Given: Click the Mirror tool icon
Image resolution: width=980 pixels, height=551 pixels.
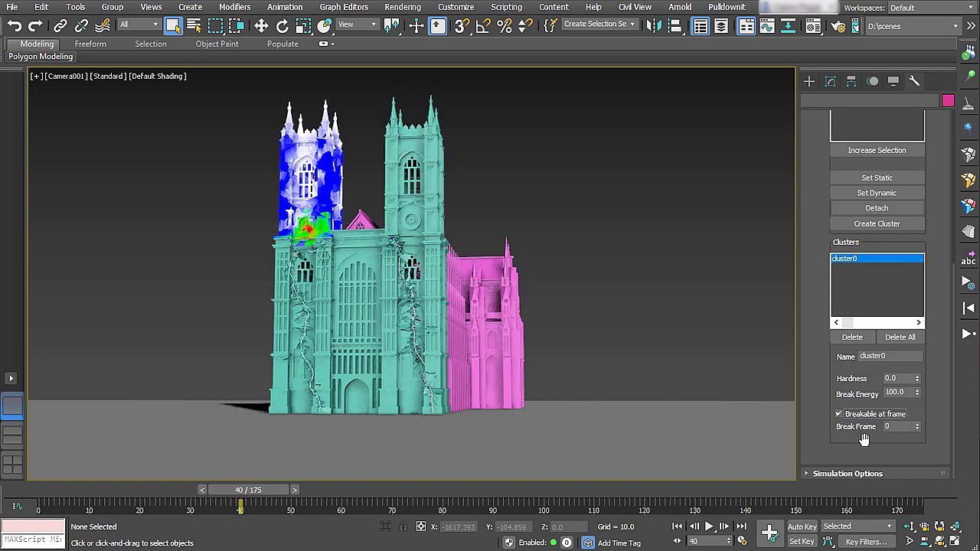Looking at the screenshot, I should [653, 26].
